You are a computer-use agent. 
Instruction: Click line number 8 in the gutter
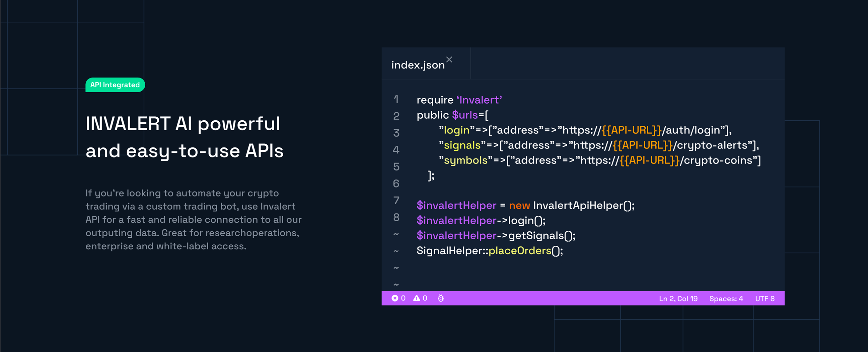[x=396, y=217]
